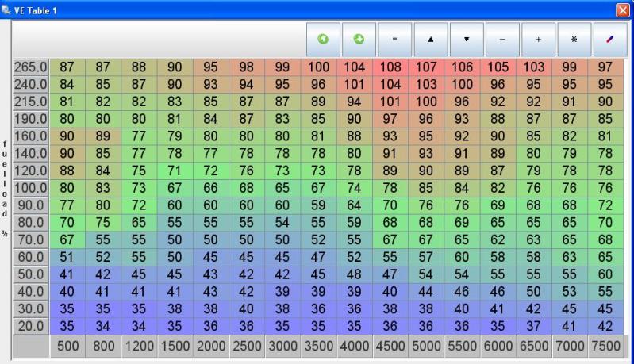The height and width of the screenshot is (364, 634).
Task: Select the 20.0 fuel load row header
Action: 31,327
